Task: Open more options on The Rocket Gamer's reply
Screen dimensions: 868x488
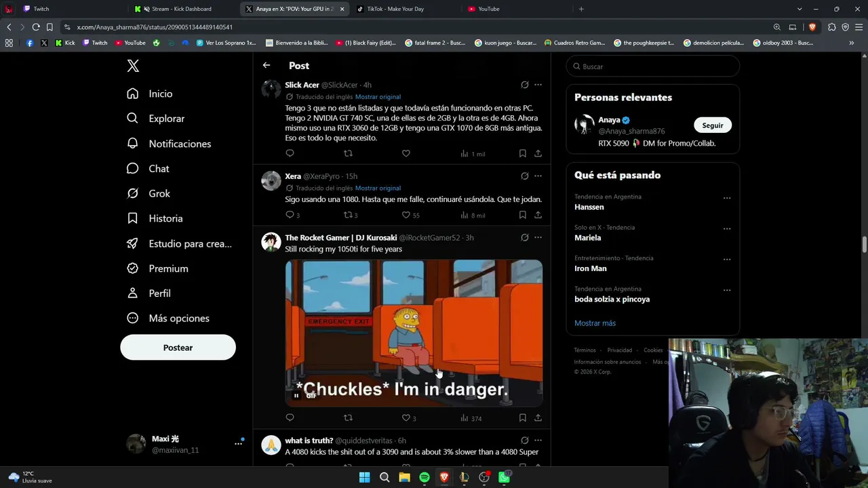Action: (x=538, y=238)
